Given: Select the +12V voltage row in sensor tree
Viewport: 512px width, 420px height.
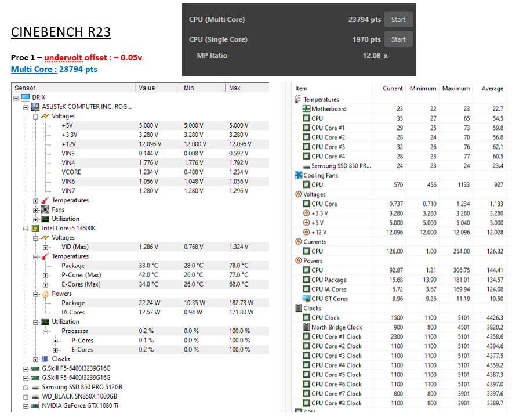Looking at the screenshot, I should point(165,144).
